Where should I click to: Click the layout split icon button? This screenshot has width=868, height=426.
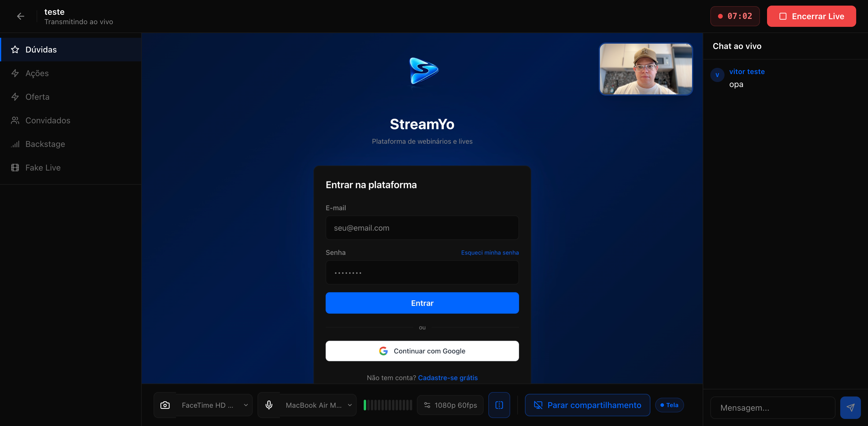(x=499, y=405)
